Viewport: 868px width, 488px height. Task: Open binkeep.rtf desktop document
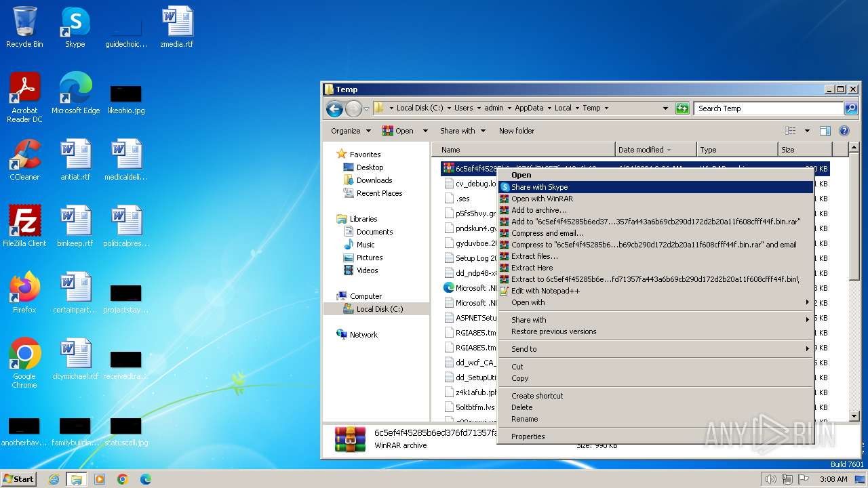tap(75, 226)
